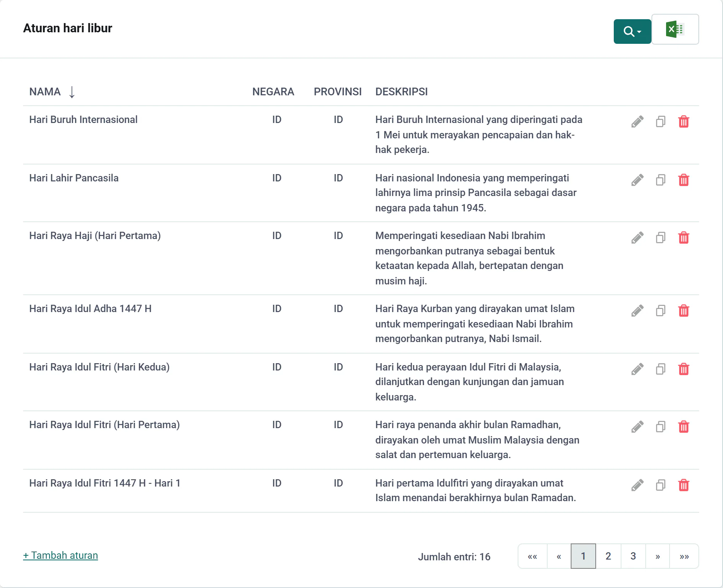Click Jumlah entri: 16 text
This screenshot has width=723, height=588.
(454, 557)
